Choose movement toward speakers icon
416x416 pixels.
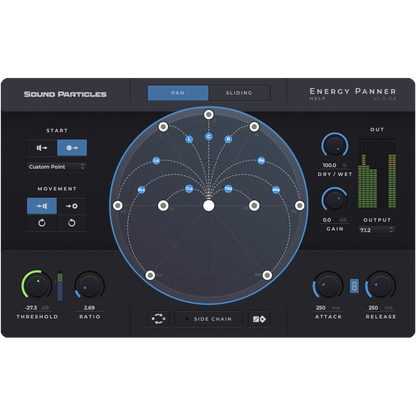(x=42, y=206)
